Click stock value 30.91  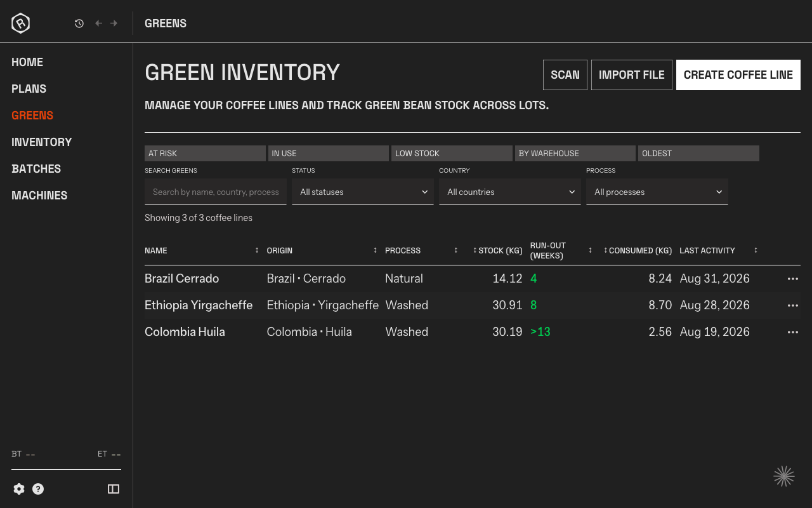point(507,305)
